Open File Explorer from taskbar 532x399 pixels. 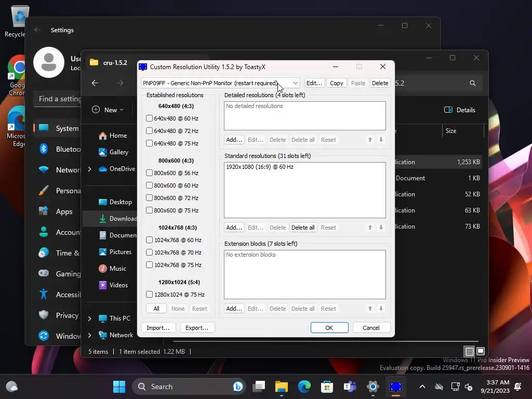click(x=281, y=387)
